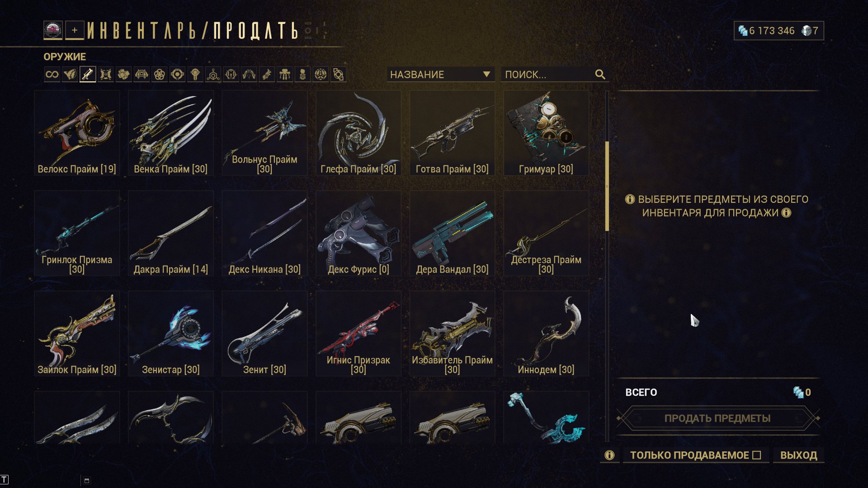Click the Продать предметы button
Image resolution: width=868 pixels, height=488 pixels.
click(x=717, y=418)
